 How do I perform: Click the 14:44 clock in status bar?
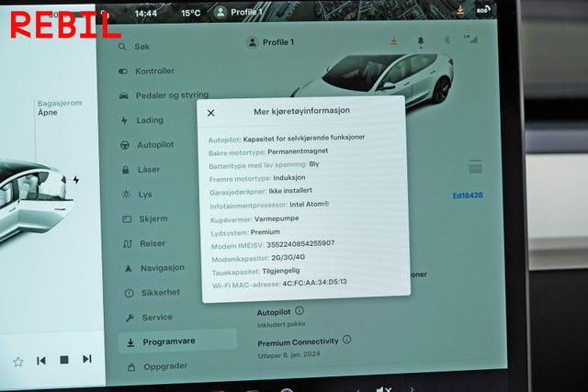146,14
